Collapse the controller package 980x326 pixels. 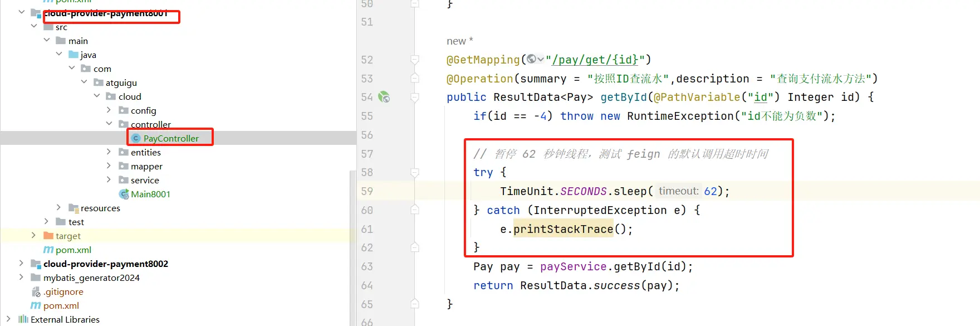coord(109,124)
